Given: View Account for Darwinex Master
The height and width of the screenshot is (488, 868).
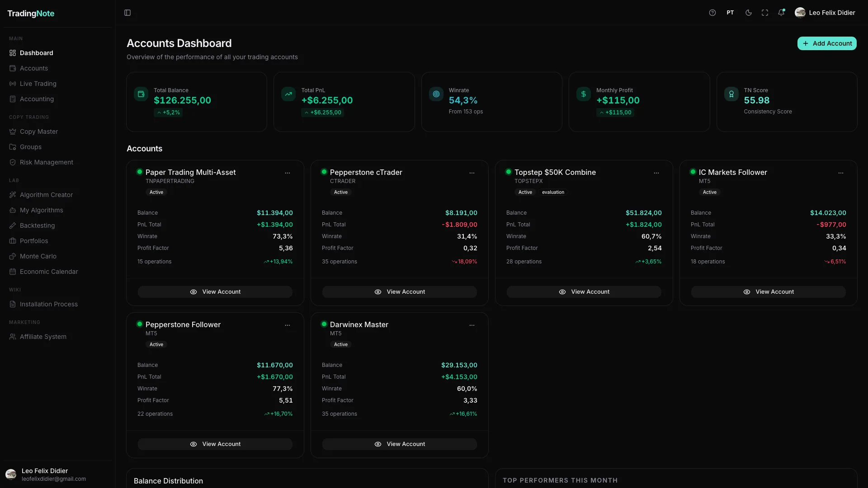Looking at the screenshot, I should [400, 444].
